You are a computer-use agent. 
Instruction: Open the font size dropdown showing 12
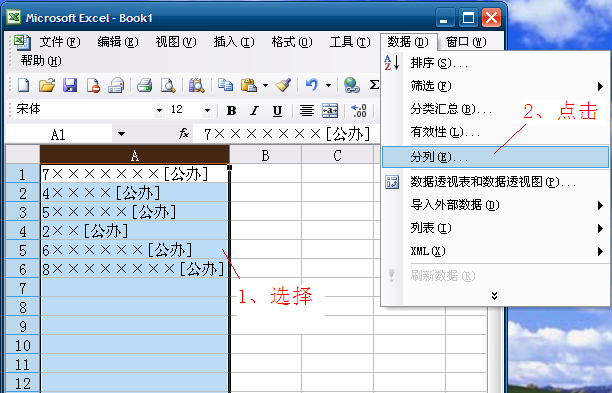click(x=207, y=110)
